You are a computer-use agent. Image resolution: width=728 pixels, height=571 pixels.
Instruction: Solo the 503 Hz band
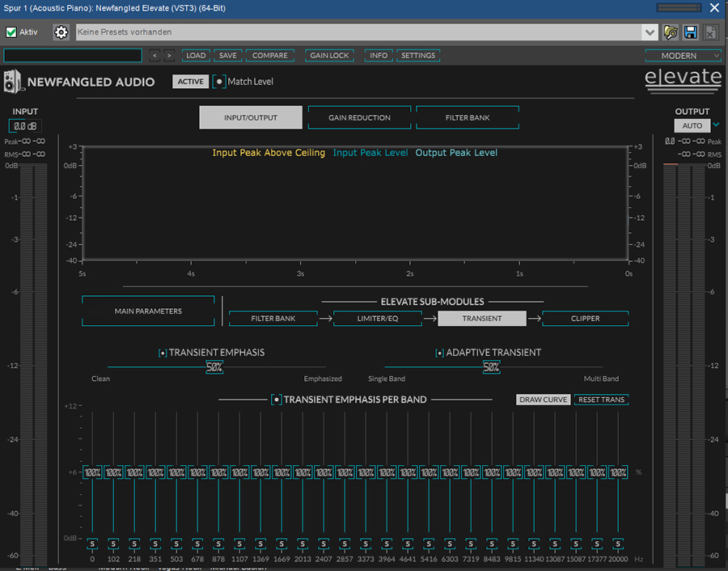(176, 544)
